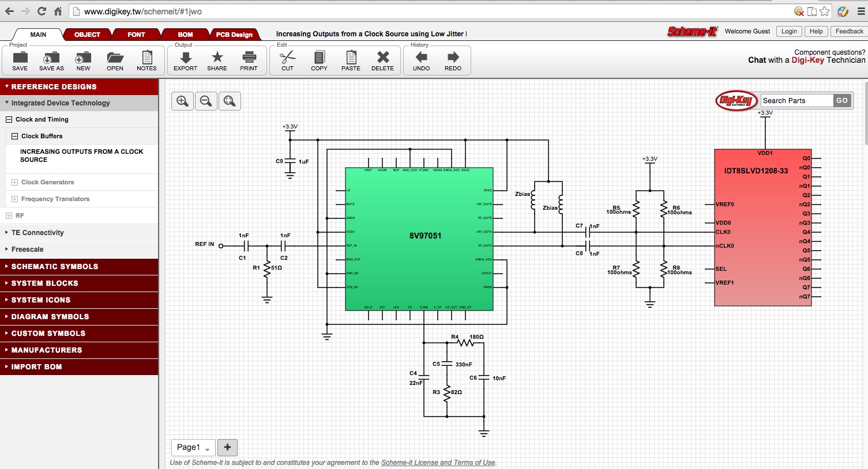Print the schematic
The image size is (868, 469).
[x=249, y=60]
